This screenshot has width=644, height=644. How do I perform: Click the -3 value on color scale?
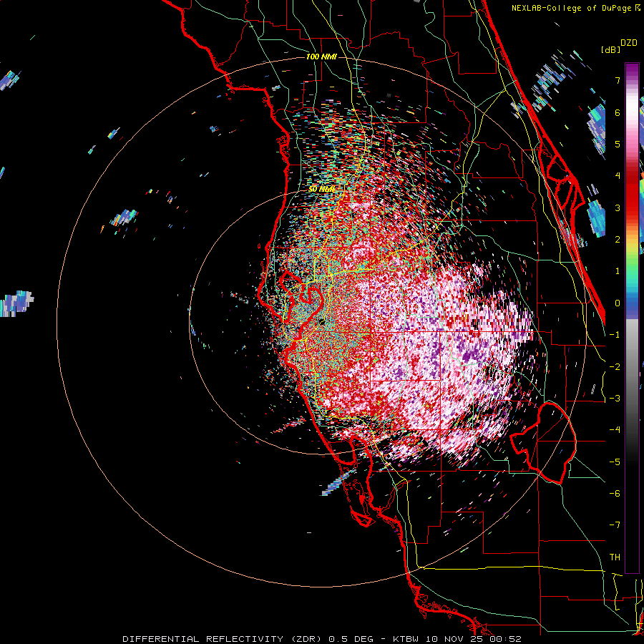click(615, 399)
